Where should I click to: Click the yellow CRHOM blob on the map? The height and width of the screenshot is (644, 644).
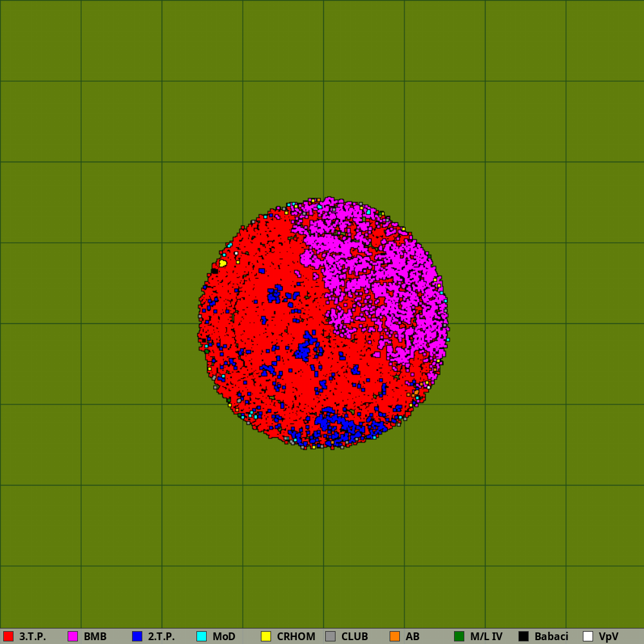tap(222, 263)
